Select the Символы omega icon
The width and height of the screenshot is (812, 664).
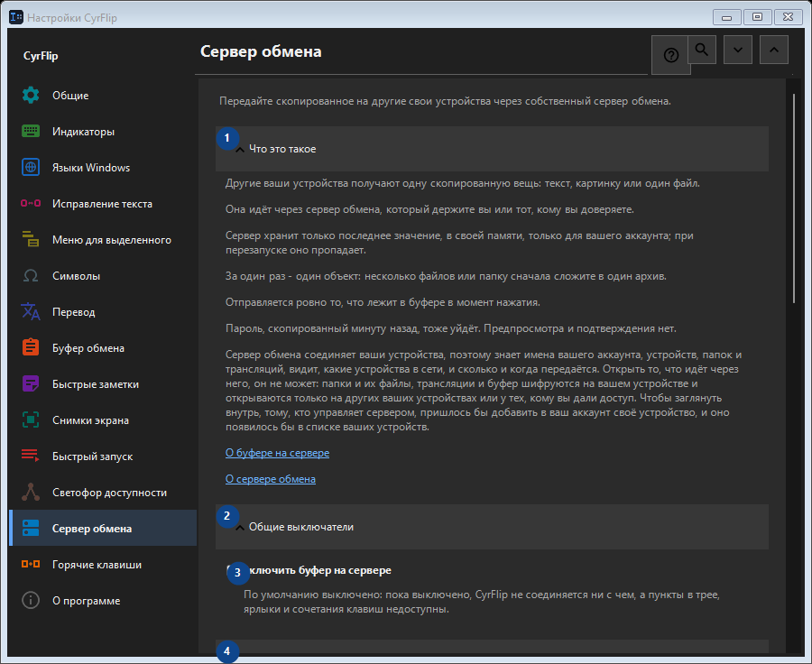point(31,275)
